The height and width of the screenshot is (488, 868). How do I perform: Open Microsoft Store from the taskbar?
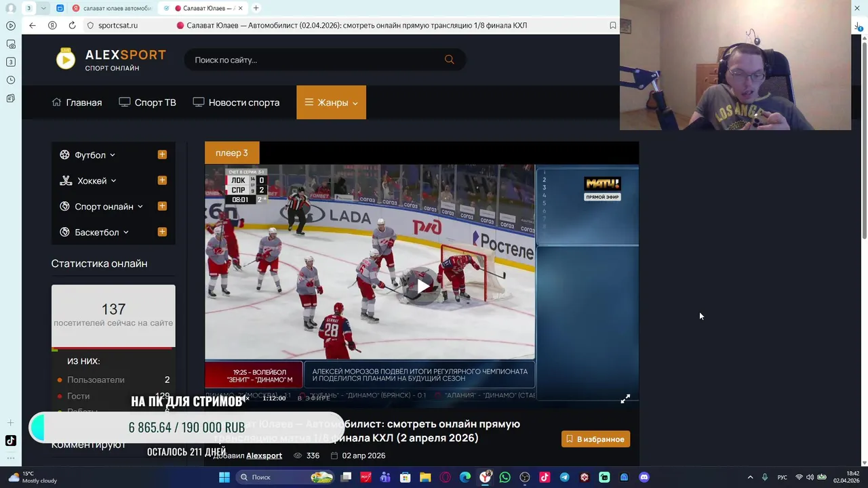pyautogui.click(x=406, y=477)
